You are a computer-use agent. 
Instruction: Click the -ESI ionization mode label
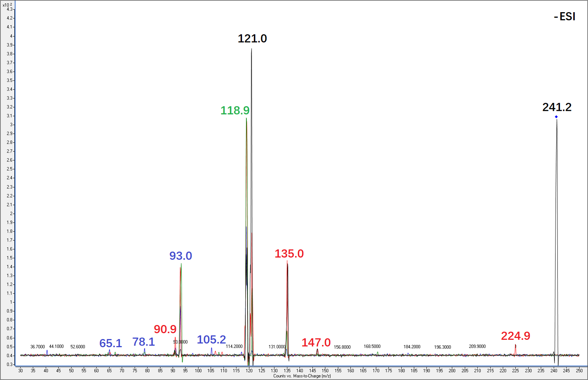[564, 17]
